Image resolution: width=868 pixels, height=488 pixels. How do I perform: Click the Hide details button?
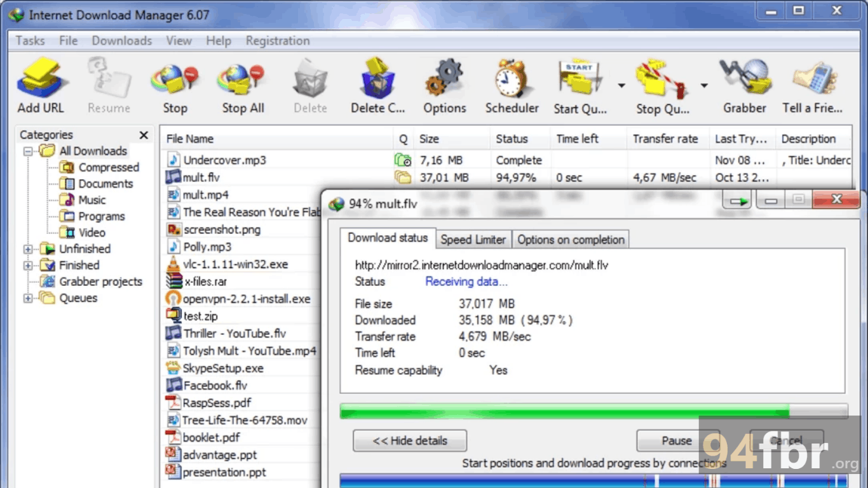(x=410, y=440)
